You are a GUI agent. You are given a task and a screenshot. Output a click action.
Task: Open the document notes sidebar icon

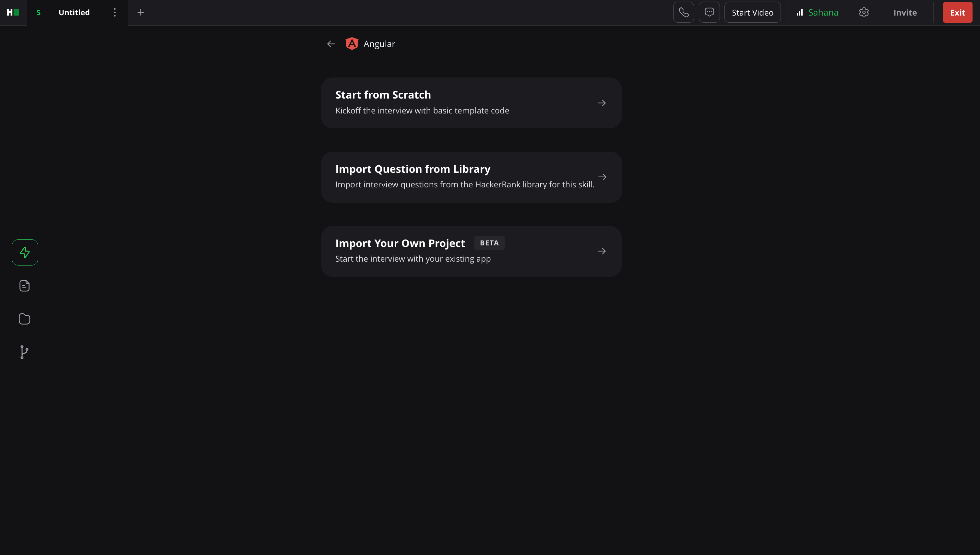(24, 286)
